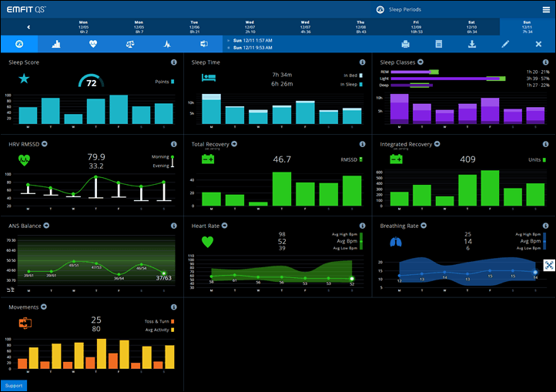This screenshot has height=392, width=556.
Task: Select Tue 12/06 sleep period
Action: tap(194, 27)
